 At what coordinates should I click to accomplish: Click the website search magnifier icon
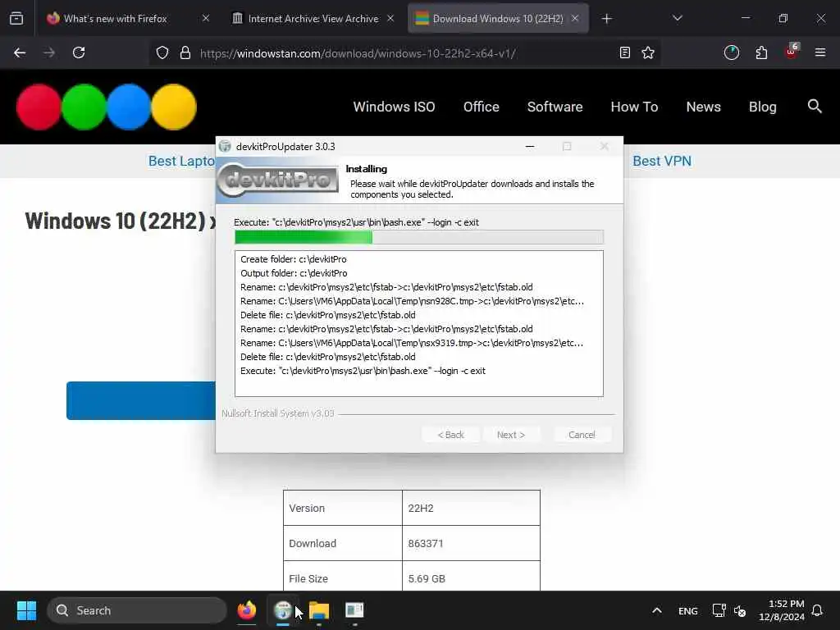(815, 106)
